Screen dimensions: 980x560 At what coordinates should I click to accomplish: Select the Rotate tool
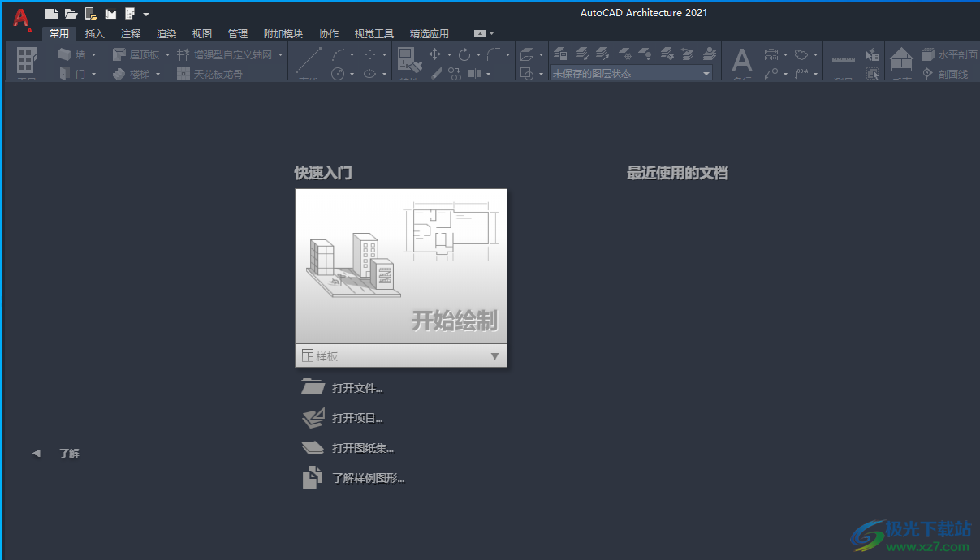(464, 54)
